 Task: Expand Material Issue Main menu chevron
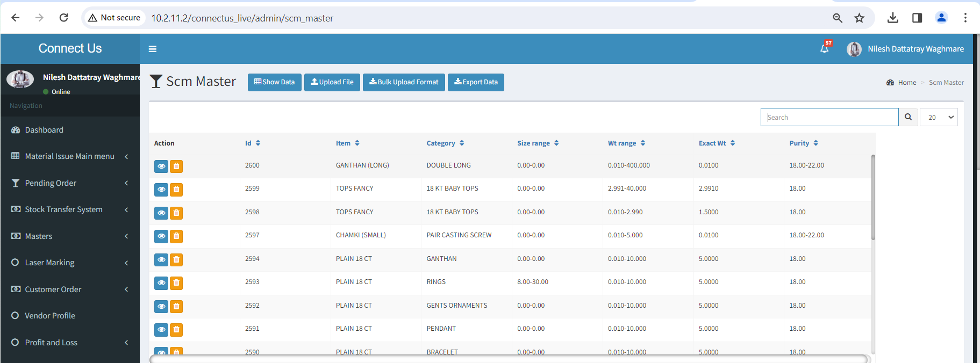[x=126, y=156]
